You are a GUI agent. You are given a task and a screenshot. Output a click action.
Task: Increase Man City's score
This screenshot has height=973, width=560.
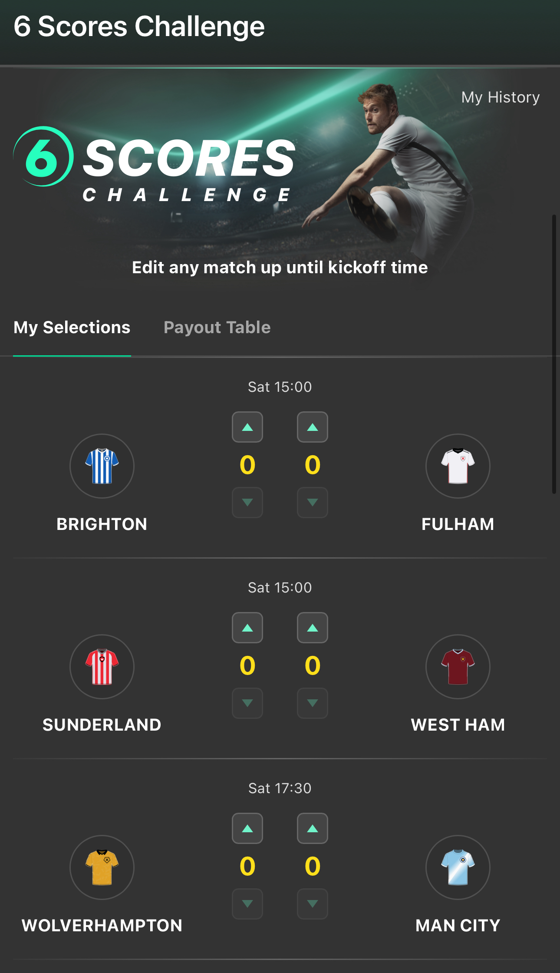pyautogui.click(x=313, y=829)
